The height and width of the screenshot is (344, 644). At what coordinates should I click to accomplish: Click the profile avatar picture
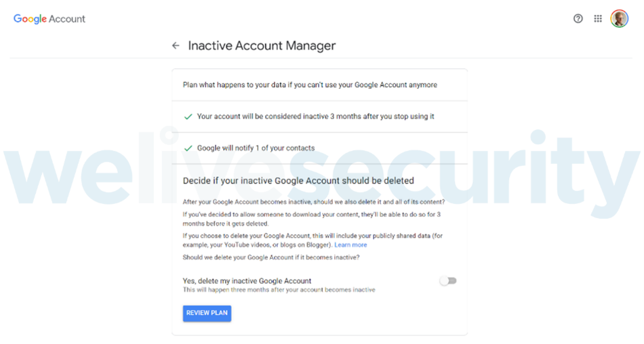(x=619, y=19)
